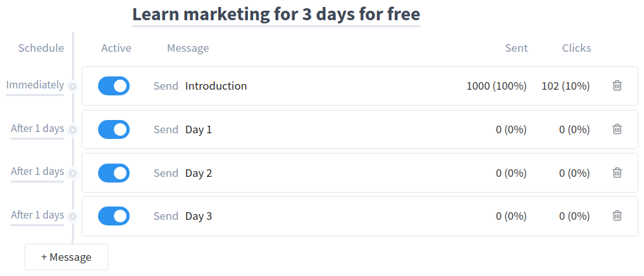Open the Introduction message

216,86
